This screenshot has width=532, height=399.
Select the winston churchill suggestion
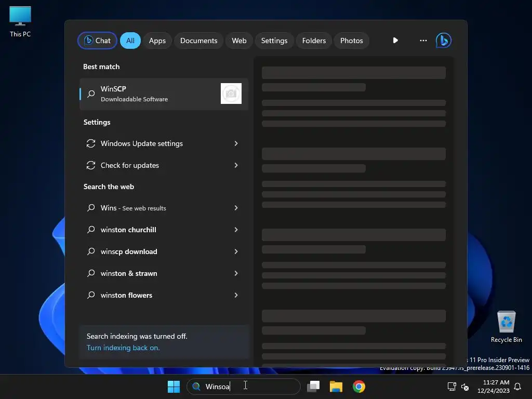click(x=164, y=230)
